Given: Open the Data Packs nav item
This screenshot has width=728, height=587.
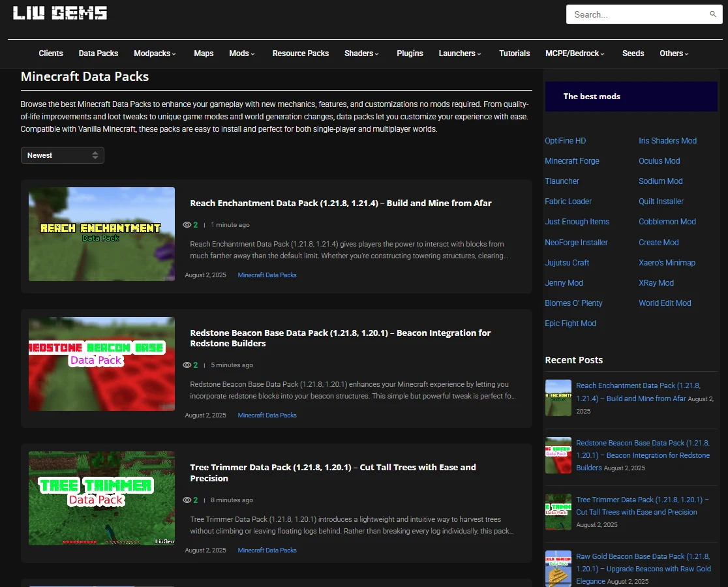Looking at the screenshot, I should pyautogui.click(x=99, y=53).
